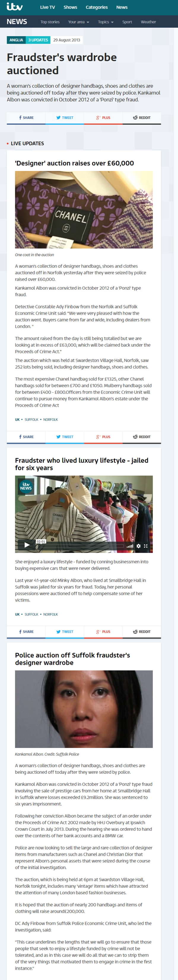Screen dimensions: 178x980
Task: Share on Google Plus from the top bar
Action: coord(103,118)
